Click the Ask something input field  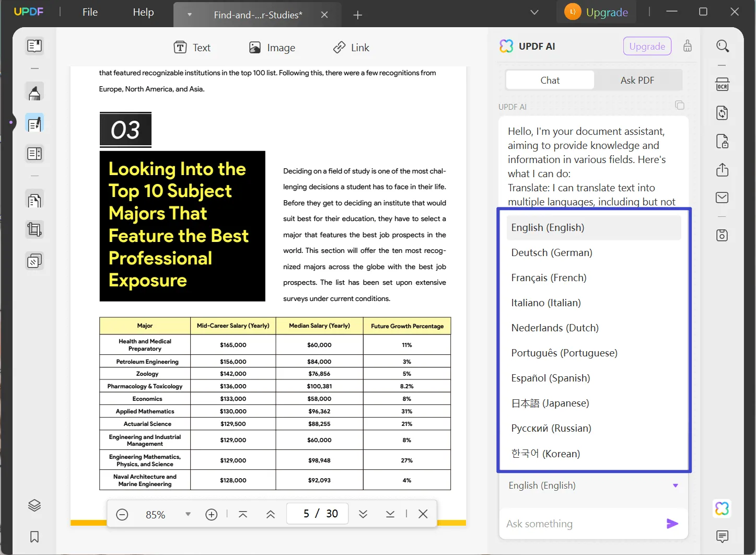point(580,524)
